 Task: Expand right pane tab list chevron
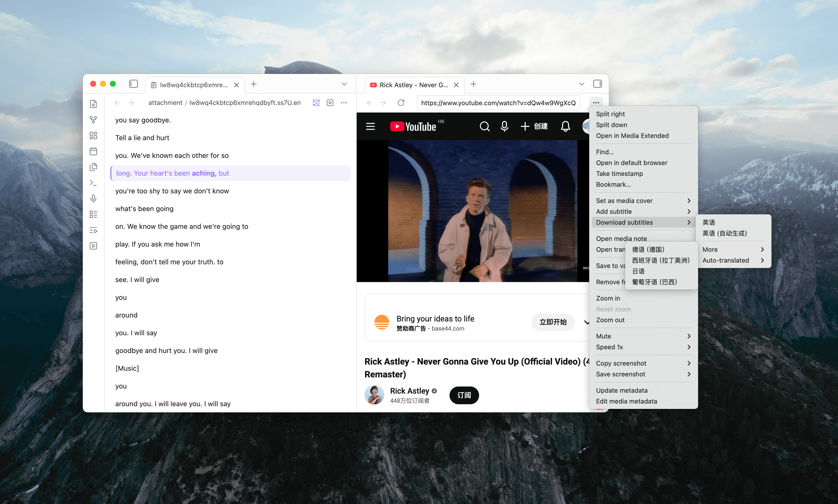click(x=582, y=84)
